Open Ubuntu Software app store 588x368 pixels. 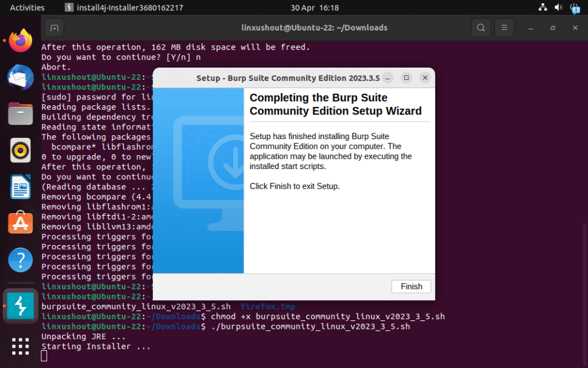21,223
